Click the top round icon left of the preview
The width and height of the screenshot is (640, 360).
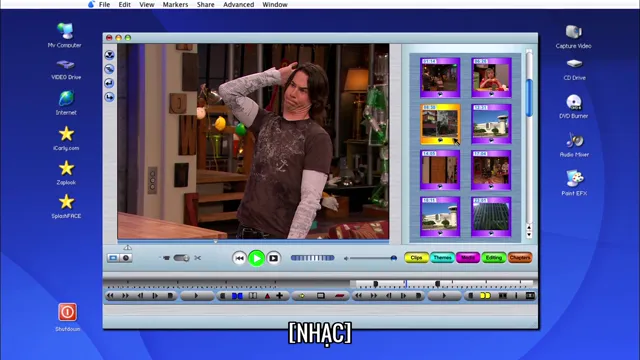click(109, 55)
